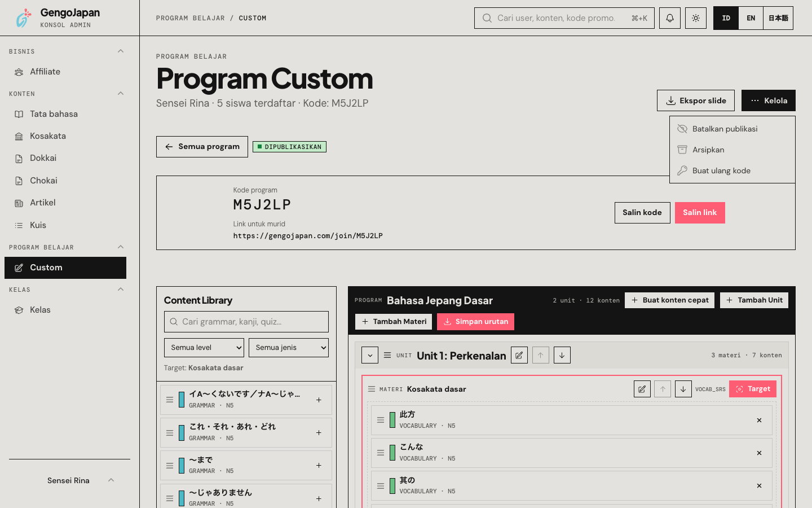Image resolution: width=812 pixels, height=508 pixels.
Task: Go back via Semua program button
Action: point(202,147)
